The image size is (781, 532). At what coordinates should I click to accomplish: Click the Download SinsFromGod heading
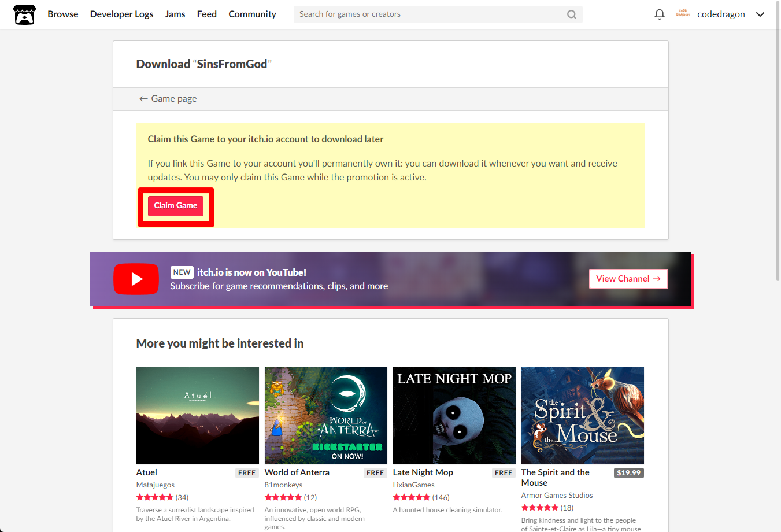coord(204,64)
